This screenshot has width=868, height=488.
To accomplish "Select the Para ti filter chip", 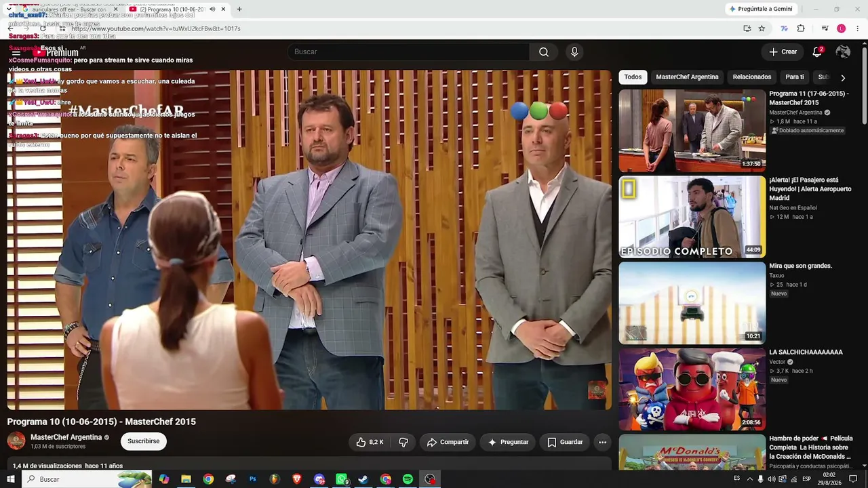I will [795, 77].
